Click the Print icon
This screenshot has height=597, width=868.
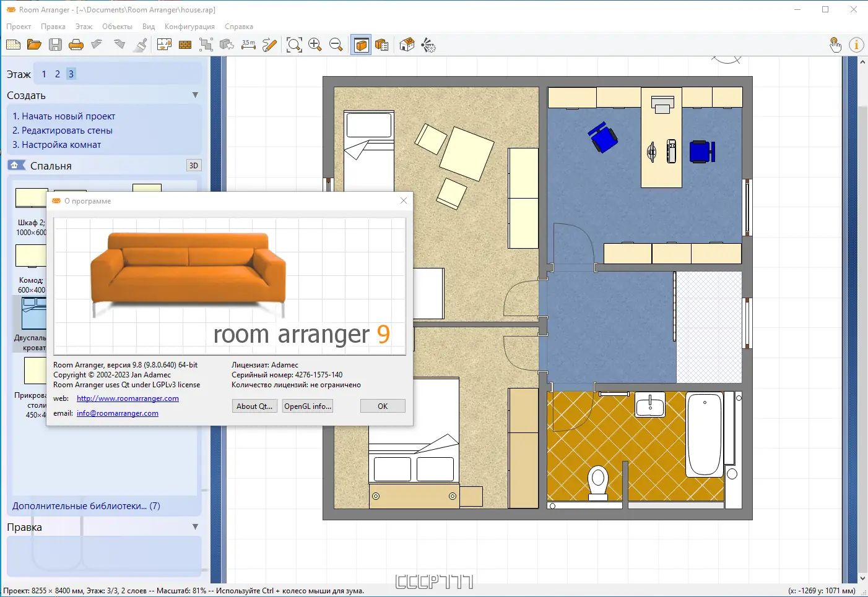(76, 44)
